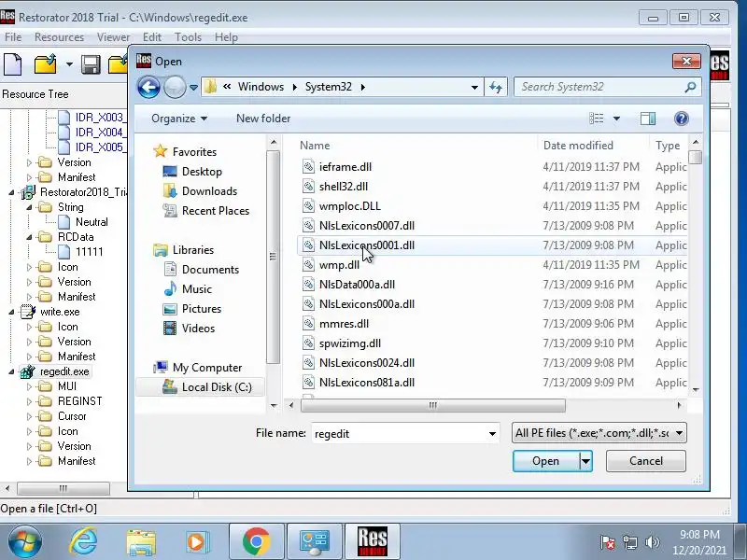Collapse the regedit.exe tree node
Viewport: 747px width, 560px height.
11,371
